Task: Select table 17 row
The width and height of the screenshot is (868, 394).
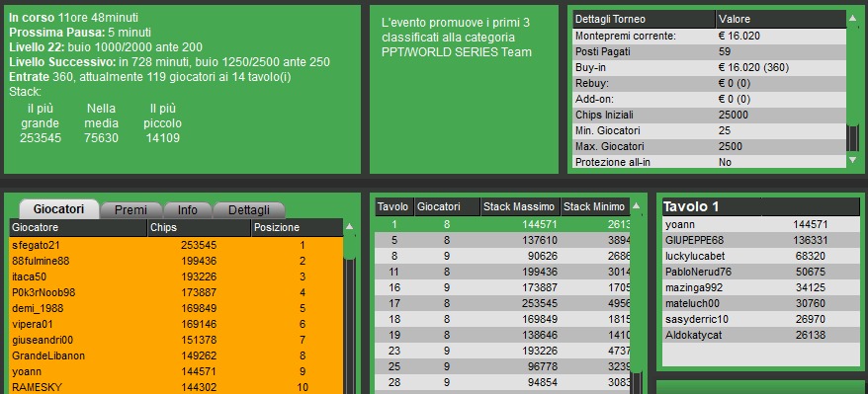Action: [502, 303]
